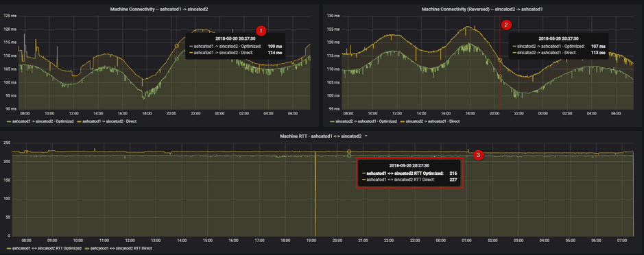The width and height of the screenshot is (644, 255).
Task: Click yellow swatch of ashcatod1 -> sincatod2 Direct legend
Action: (x=80, y=121)
